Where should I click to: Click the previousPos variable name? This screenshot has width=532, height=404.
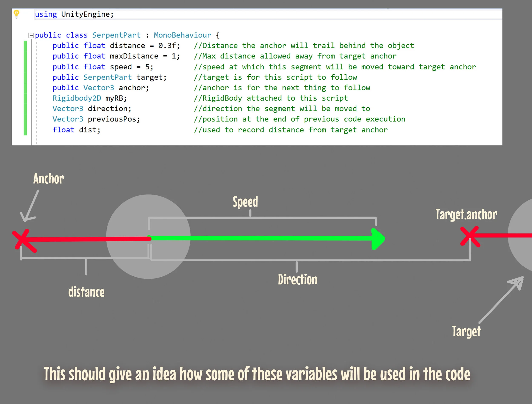[112, 119]
